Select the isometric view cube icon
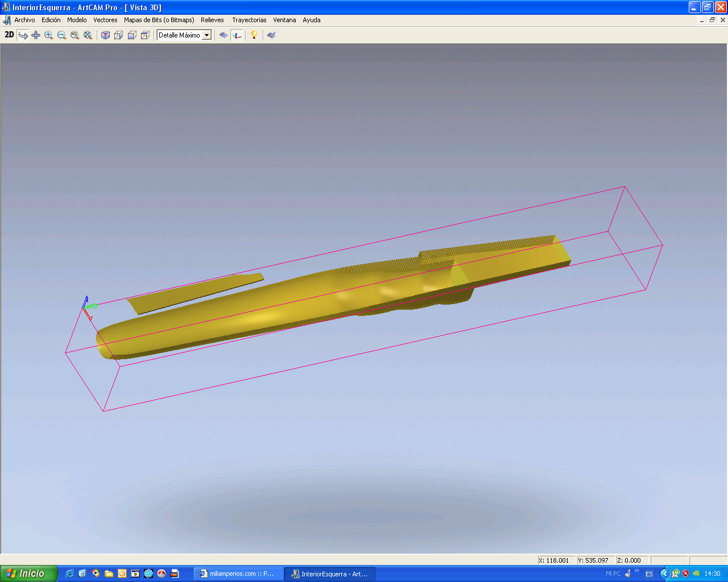The image size is (728, 582). click(105, 35)
